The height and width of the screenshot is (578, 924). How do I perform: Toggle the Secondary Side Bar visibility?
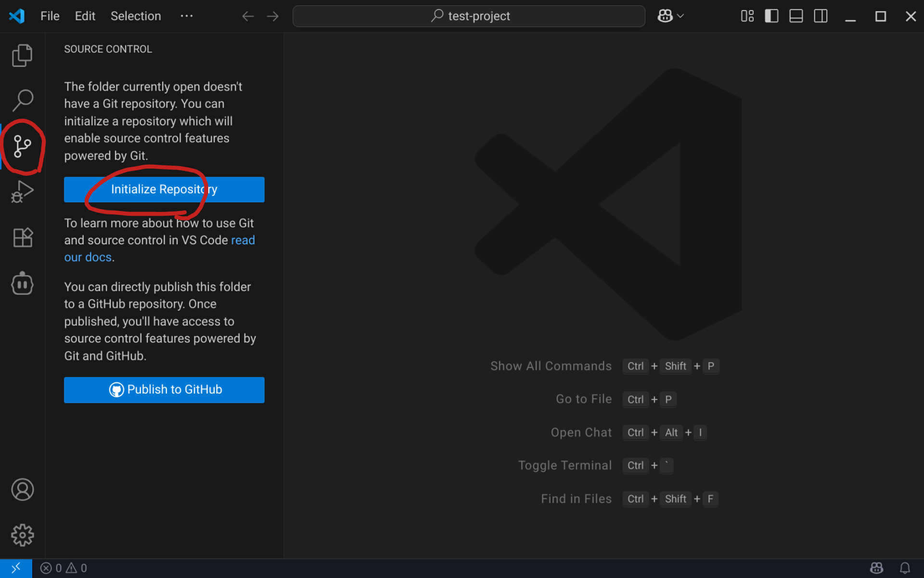(x=821, y=16)
